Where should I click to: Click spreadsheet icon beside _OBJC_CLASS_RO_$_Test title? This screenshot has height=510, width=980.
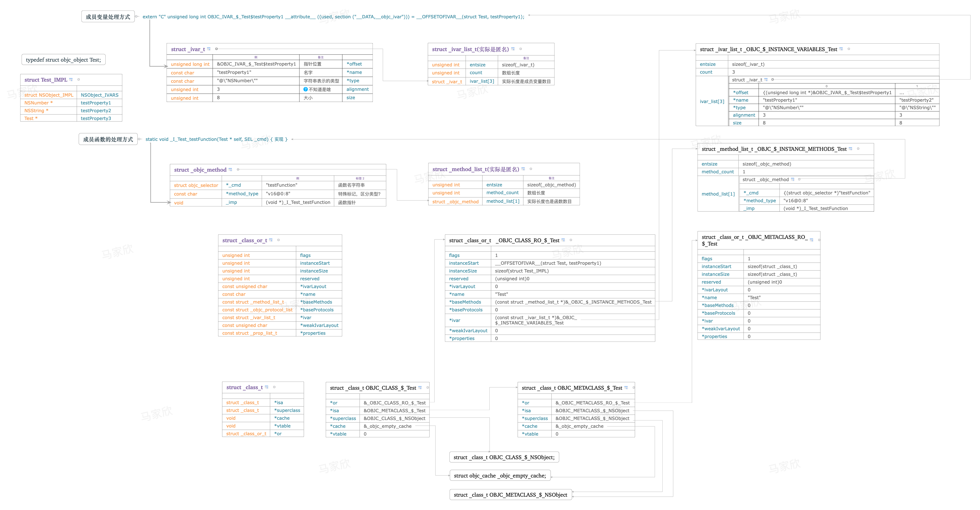click(563, 240)
